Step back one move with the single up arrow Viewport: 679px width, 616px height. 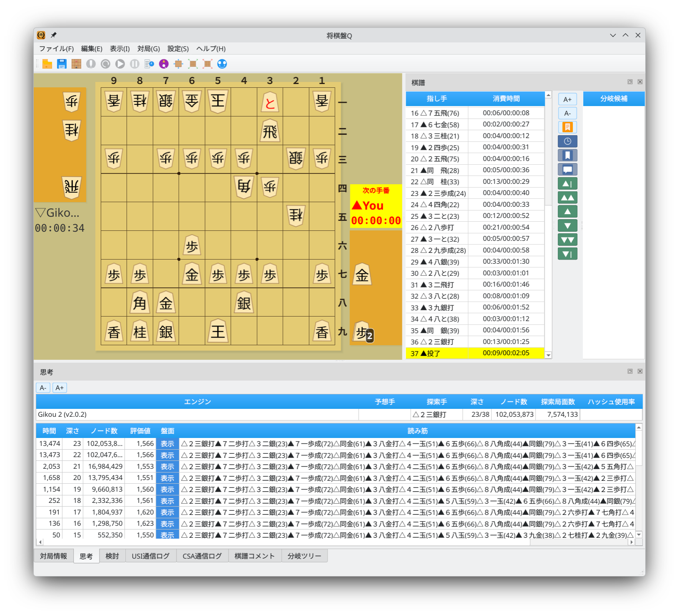[567, 211]
